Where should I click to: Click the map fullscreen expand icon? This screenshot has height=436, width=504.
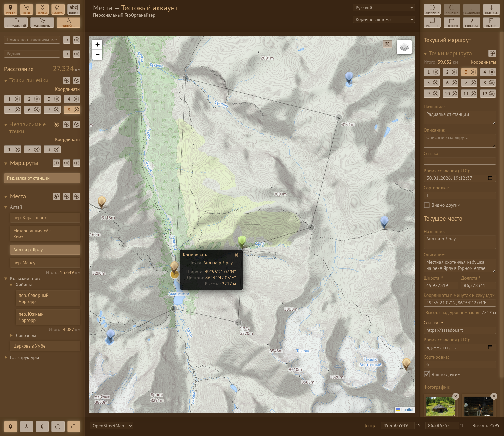click(x=387, y=44)
